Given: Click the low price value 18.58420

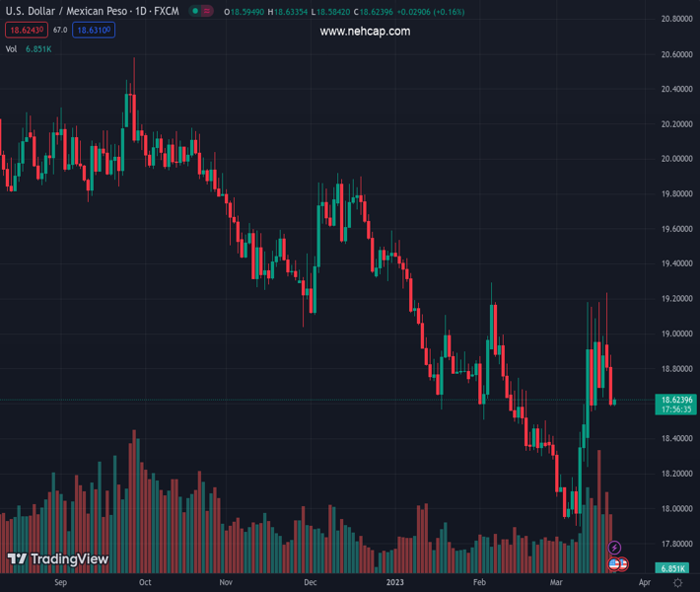Looking at the screenshot, I should (x=333, y=12).
